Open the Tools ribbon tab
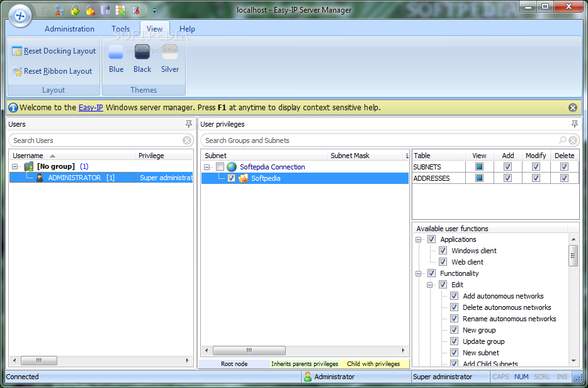The image size is (588, 388). pyautogui.click(x=120, y=29)
